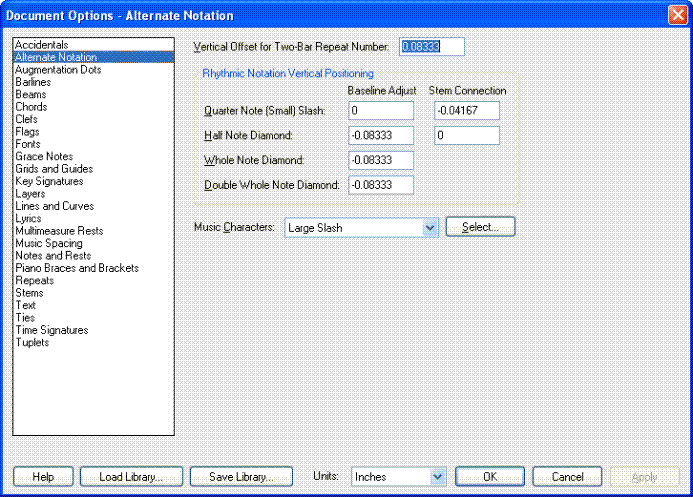Viewport: 693px width, 497px height.
Task: Expand the Units dropdown list
Action: [x=437, y=477]
